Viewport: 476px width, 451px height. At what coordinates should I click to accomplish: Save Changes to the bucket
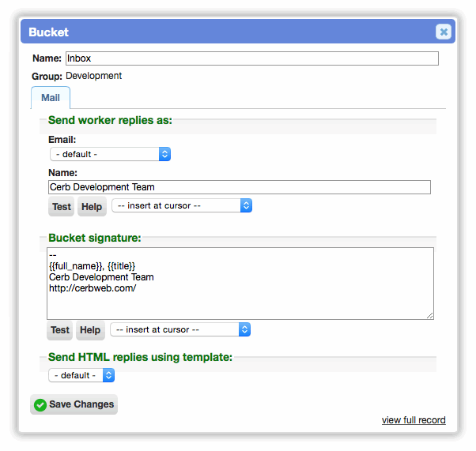74,404
